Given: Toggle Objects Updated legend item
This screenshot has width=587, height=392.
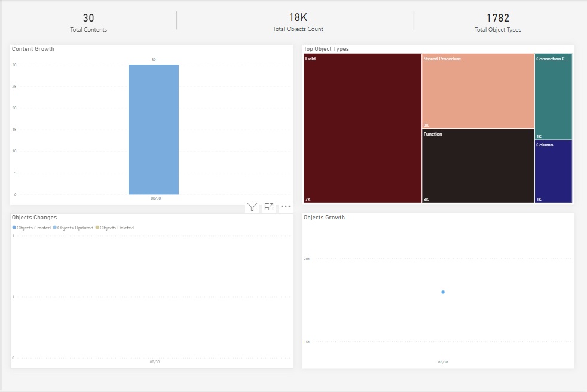Looking at the screenshot, I should click(x=73, y=228).
